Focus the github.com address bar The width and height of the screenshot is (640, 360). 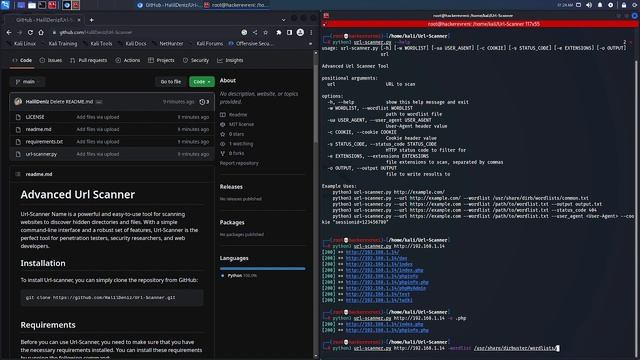[x=143, y=32]
